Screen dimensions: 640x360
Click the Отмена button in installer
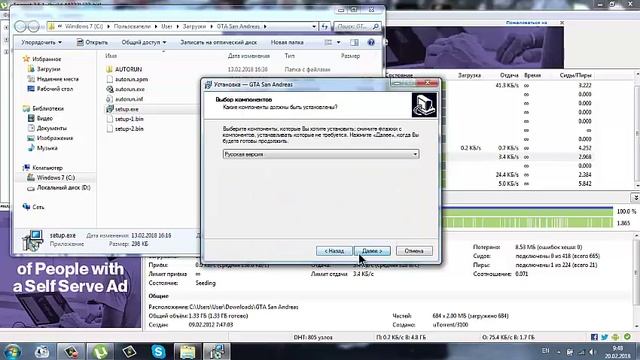pyautogui.click(x=414, y=251)
